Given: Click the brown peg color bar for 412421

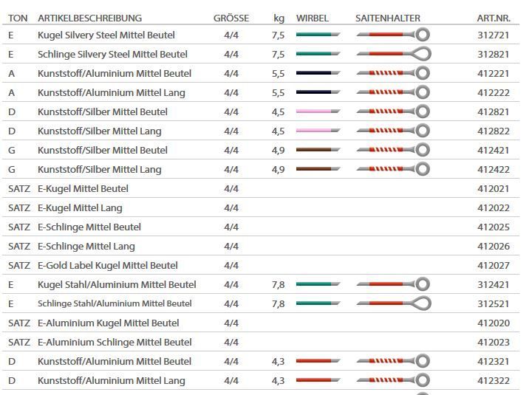Looking at the screenshot, I should pos(318,150).
